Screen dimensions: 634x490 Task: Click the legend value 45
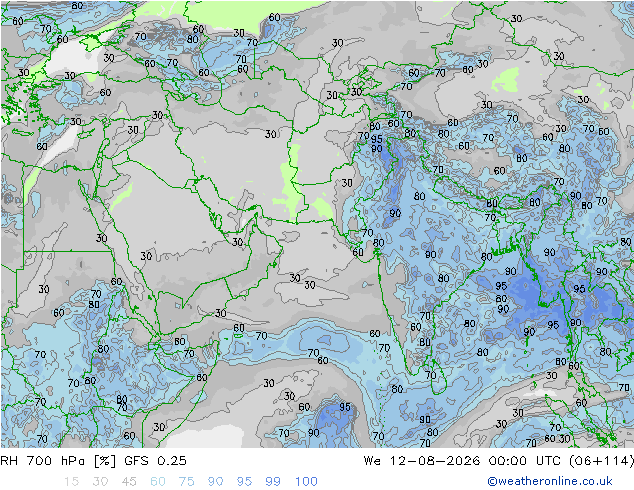click(x=129, y=482)
